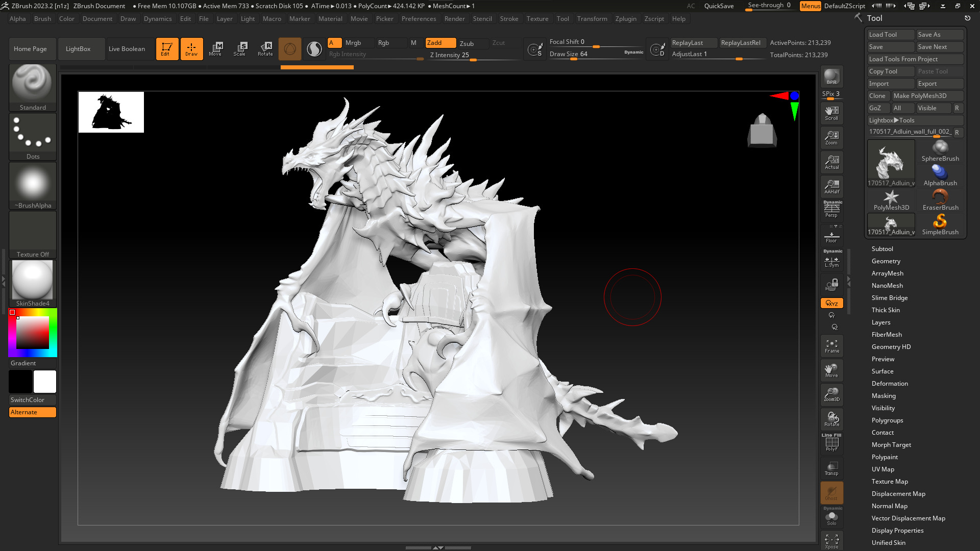Click the BPR render icon
This screenshot has height=551, width=980.
(x=831, y=77)
